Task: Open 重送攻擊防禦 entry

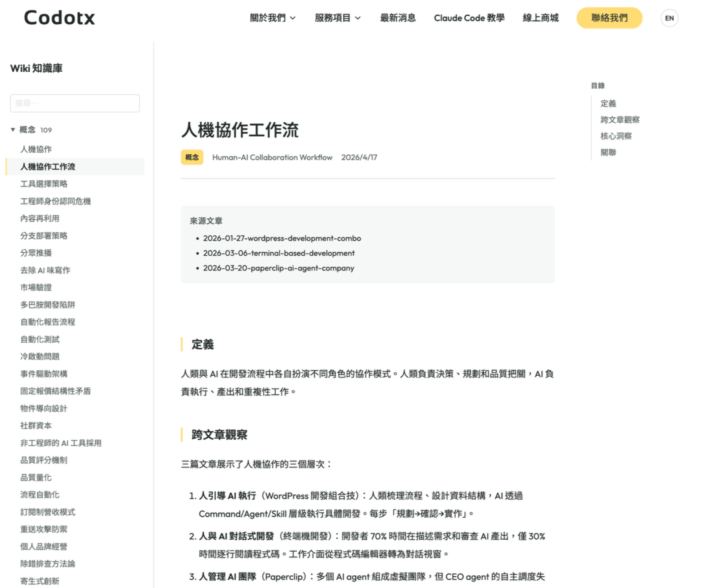Action: pyautogui.click(x=44, y=529)
